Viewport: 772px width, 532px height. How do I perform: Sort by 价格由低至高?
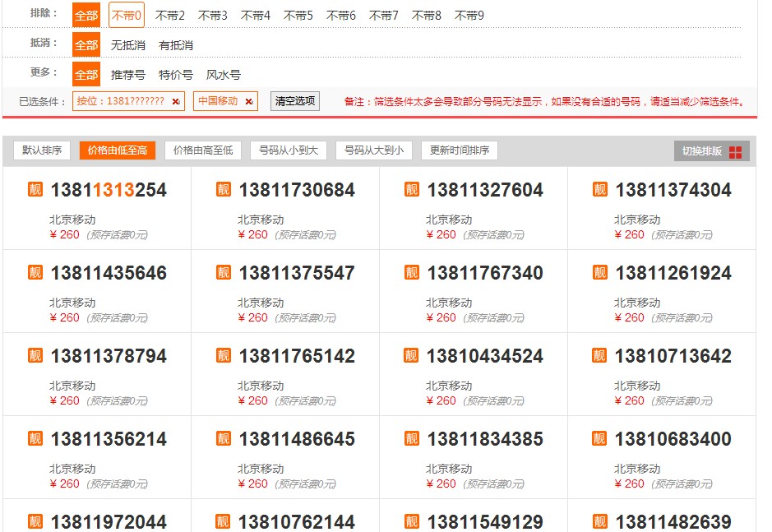point(118,150)
